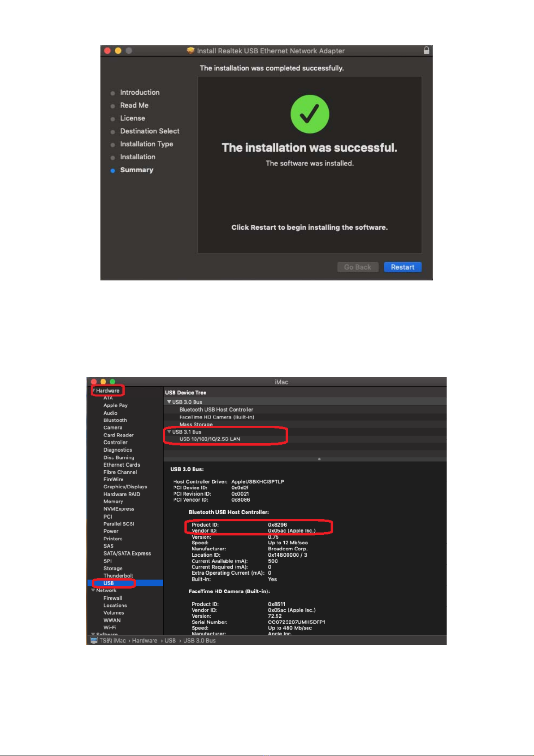Select Introduction step in installer sidebar

140,92
